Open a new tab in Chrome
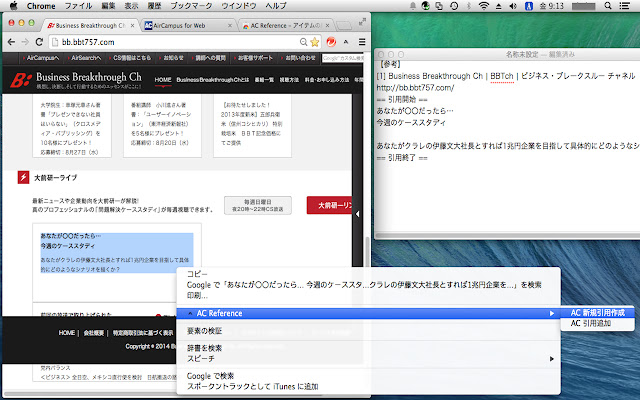 pyautogui.click(x=344, y=25)
